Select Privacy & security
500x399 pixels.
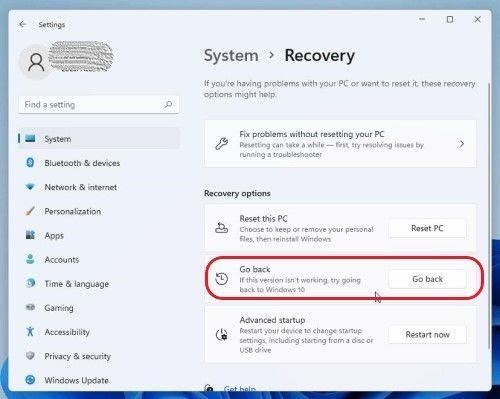coord(99,356)
